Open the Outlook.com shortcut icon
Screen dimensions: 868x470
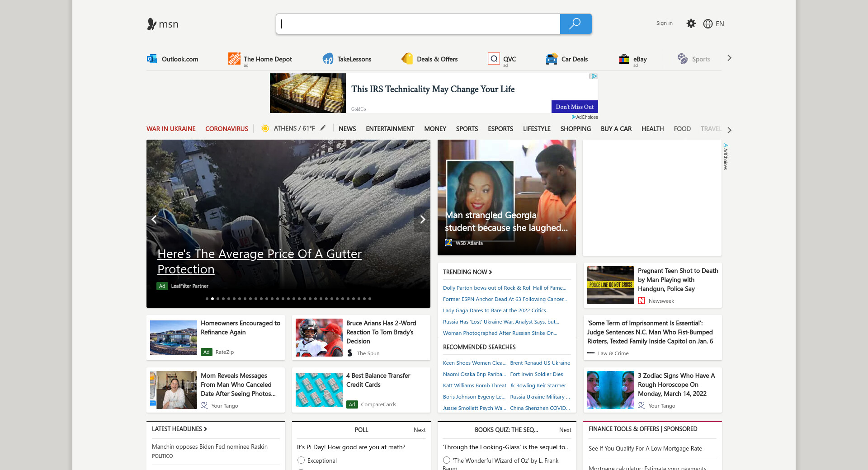[x=152, y=59]
